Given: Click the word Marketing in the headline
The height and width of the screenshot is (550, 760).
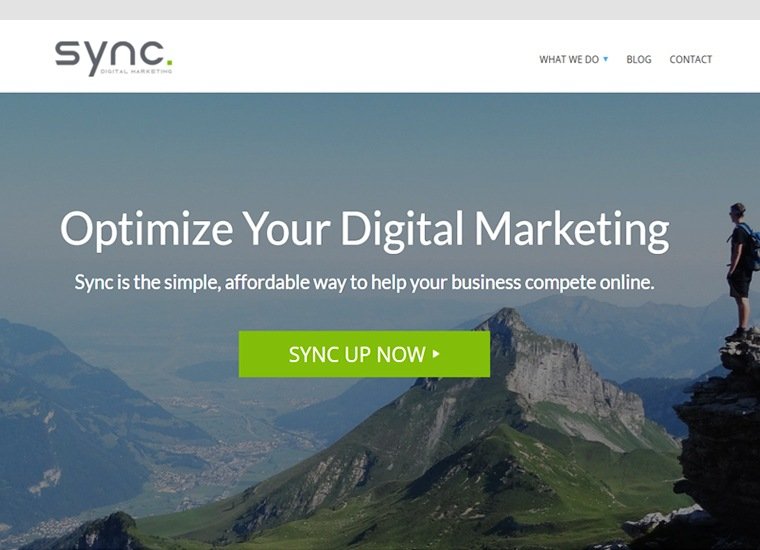Looking at the screenshot, I should click(x=571, y=230).
